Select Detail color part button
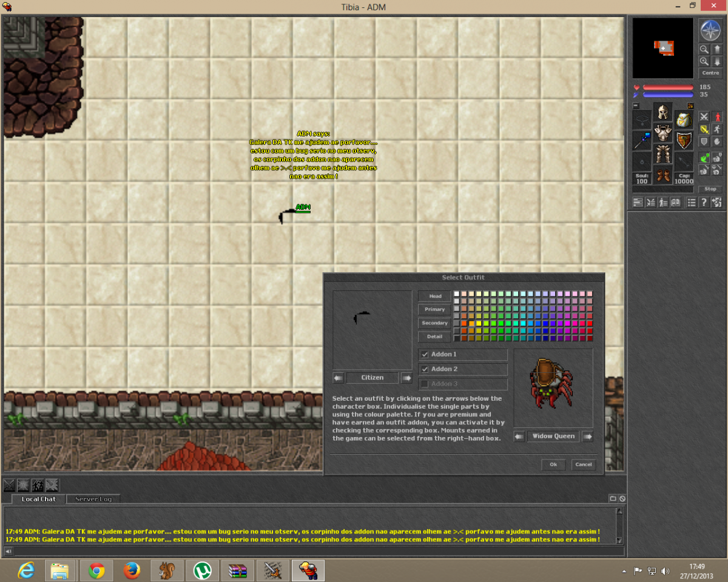The width and height of the screenshot is (728, 582). point(434,336)
